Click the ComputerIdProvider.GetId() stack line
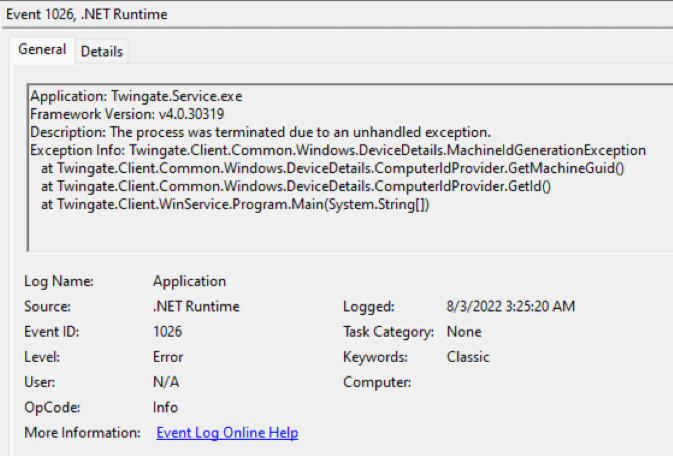Viewport: 673px width, 456px height. [296, 186]
